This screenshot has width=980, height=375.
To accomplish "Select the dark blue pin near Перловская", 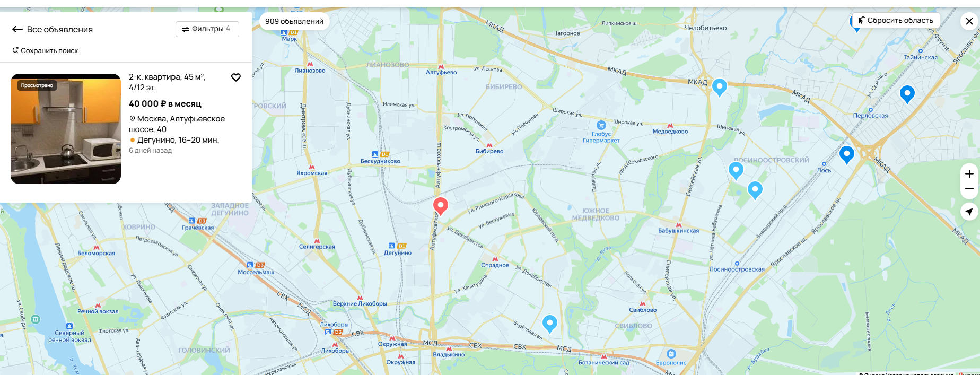I will (907, 94).
